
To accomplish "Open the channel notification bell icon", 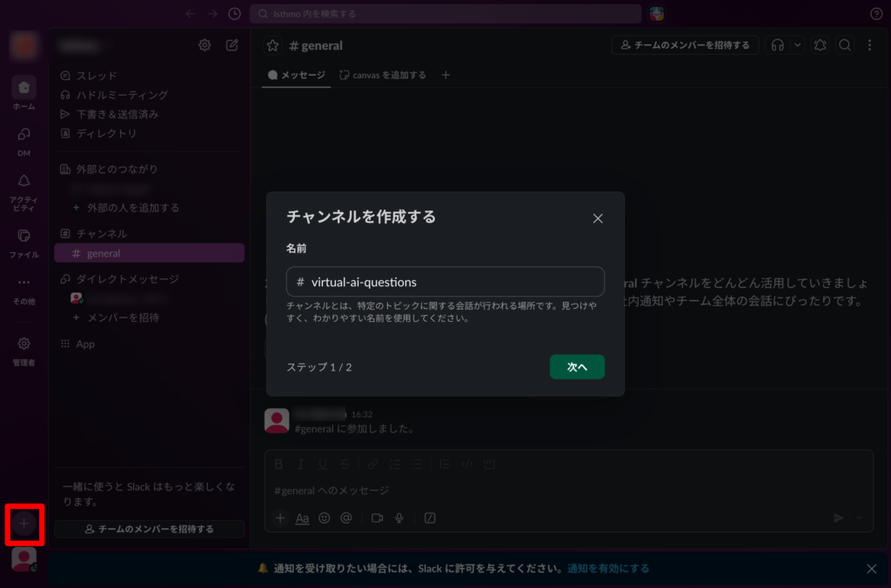I will click(820, 45).
